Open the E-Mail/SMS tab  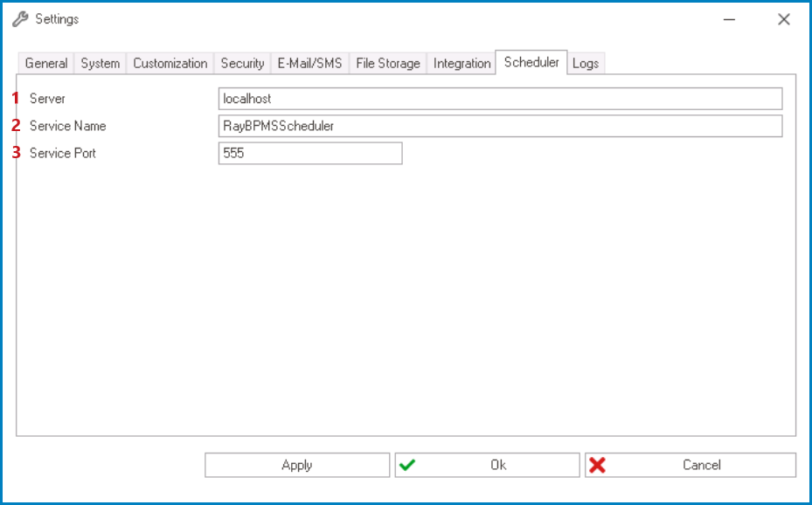coord(310,63)
